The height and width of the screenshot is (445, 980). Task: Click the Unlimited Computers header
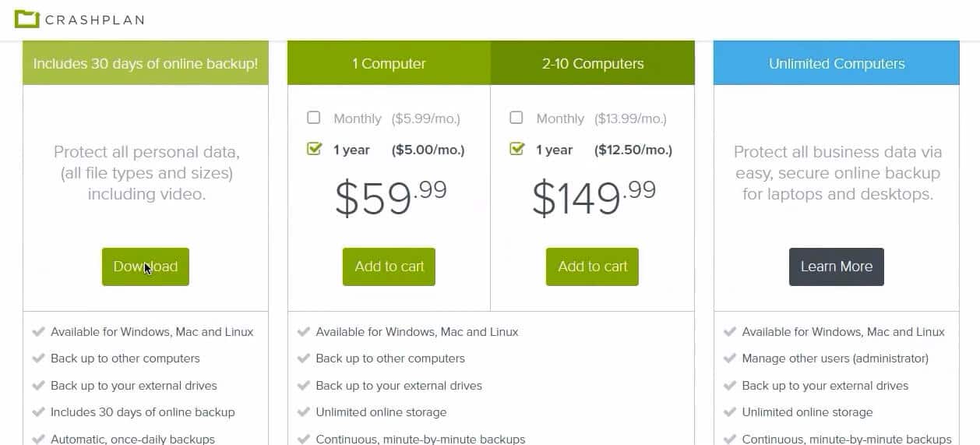pyautogui.click(x=836, y=63)
